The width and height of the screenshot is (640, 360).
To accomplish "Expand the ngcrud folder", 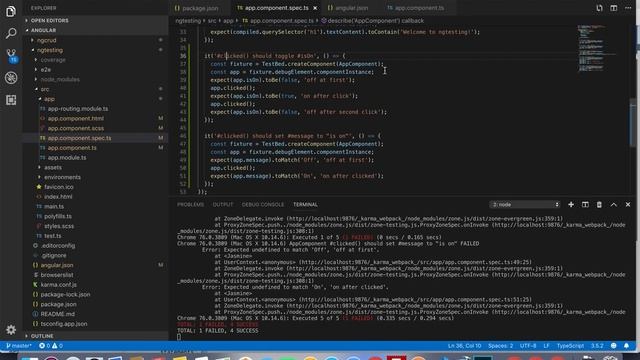I will pos(96,40).
